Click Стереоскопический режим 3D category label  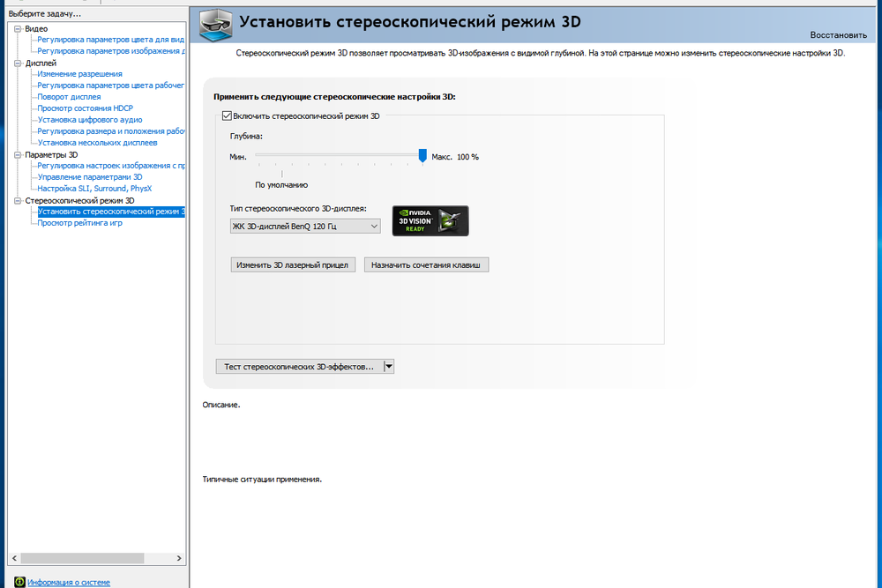(x=80, y=201)
